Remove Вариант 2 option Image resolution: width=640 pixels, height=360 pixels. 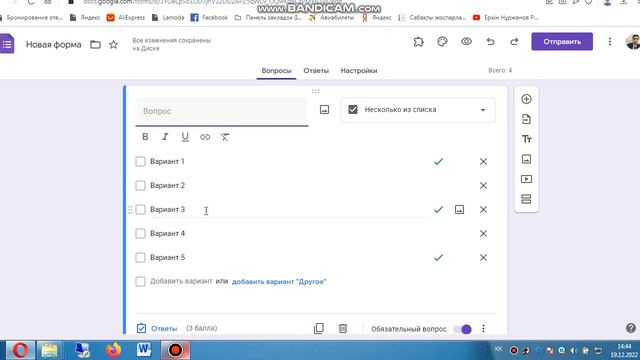pyautogui.click(x=483, y=186)
